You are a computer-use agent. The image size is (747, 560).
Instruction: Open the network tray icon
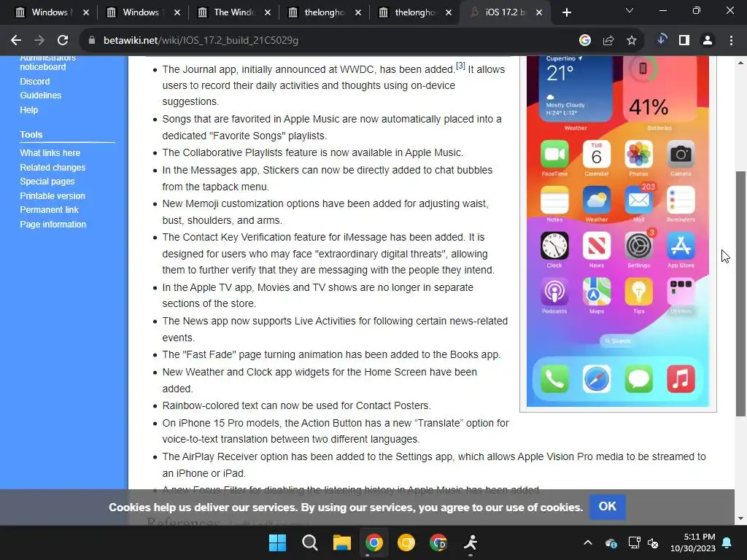(634, 542)
